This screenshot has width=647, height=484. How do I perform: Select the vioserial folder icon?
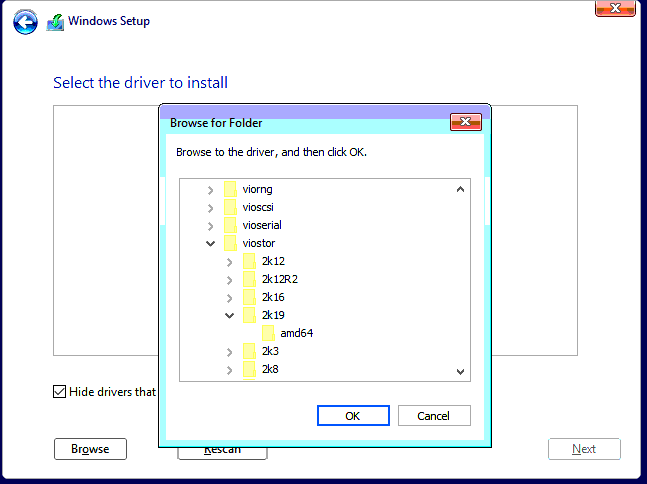point(230,225)
